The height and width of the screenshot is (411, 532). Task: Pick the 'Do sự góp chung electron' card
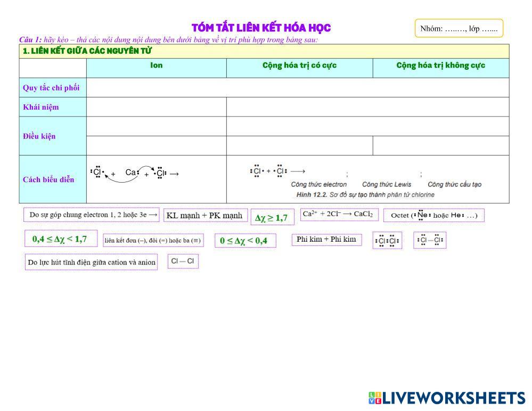tap(92, 215)
